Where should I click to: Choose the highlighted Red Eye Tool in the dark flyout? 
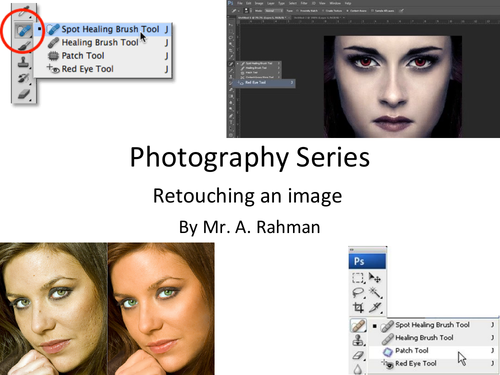tap(264, 82)
